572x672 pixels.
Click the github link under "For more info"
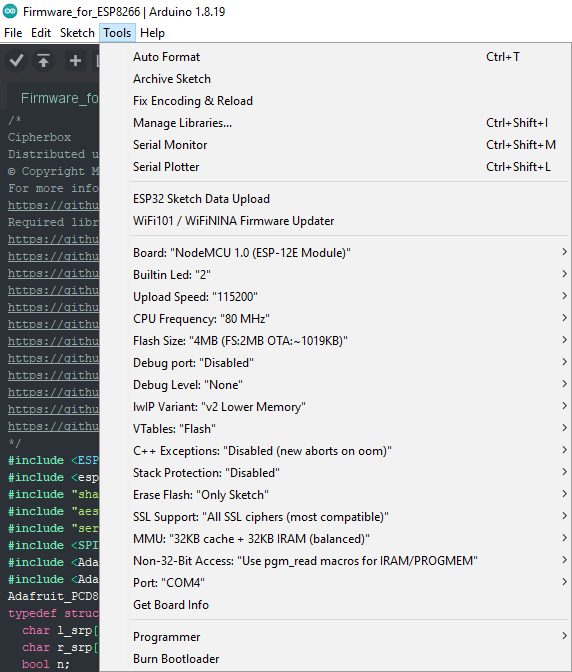click(53, 206)
